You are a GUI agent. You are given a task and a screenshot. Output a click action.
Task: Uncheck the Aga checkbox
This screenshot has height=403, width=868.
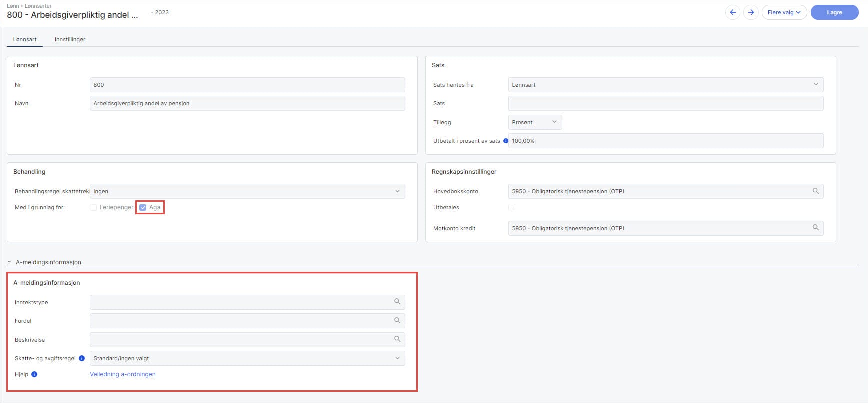tap(143, 207)
